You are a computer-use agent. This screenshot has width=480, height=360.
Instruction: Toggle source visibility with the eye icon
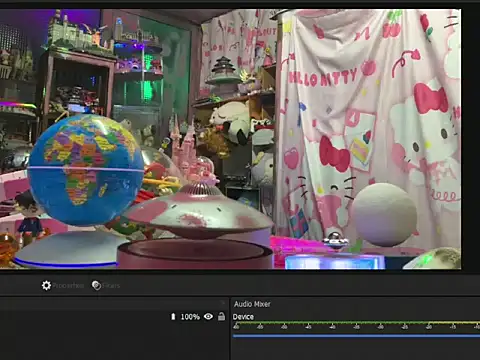[x=208, y=316]
